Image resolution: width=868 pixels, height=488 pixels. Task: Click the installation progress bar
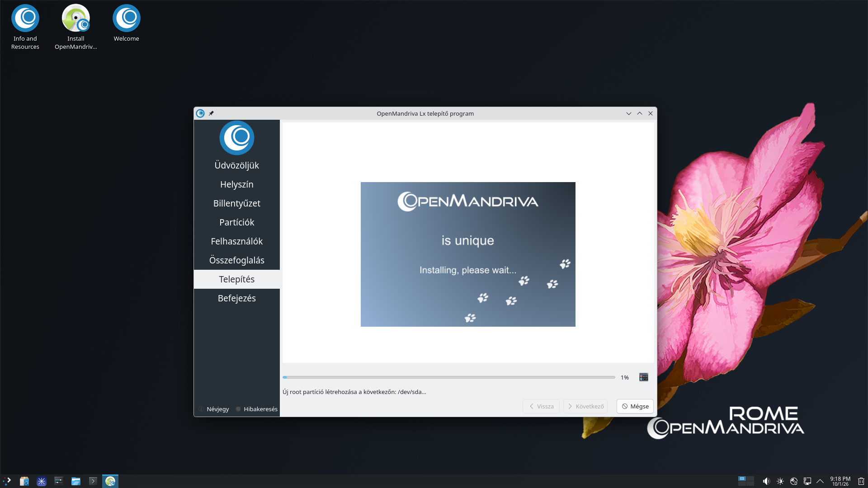pyautogui.click(x=449, y=377)
